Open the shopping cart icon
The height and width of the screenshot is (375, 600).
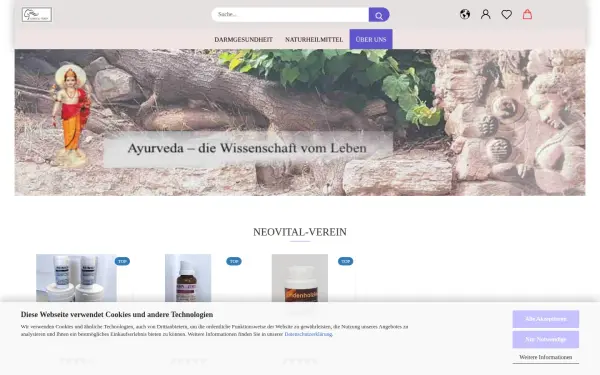pos(527,15)
